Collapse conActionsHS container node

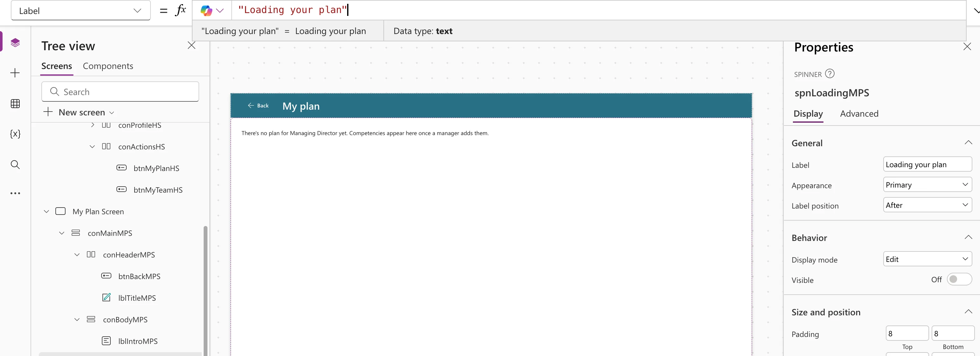pyautogui.click(x=92, y=147)
